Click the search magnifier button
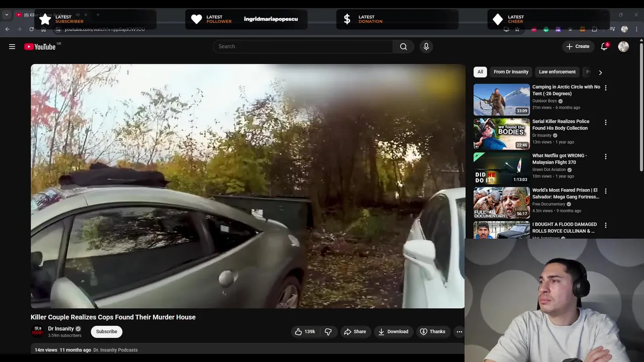Viewport: 644px width, 362px height. [x=404, y=47]
